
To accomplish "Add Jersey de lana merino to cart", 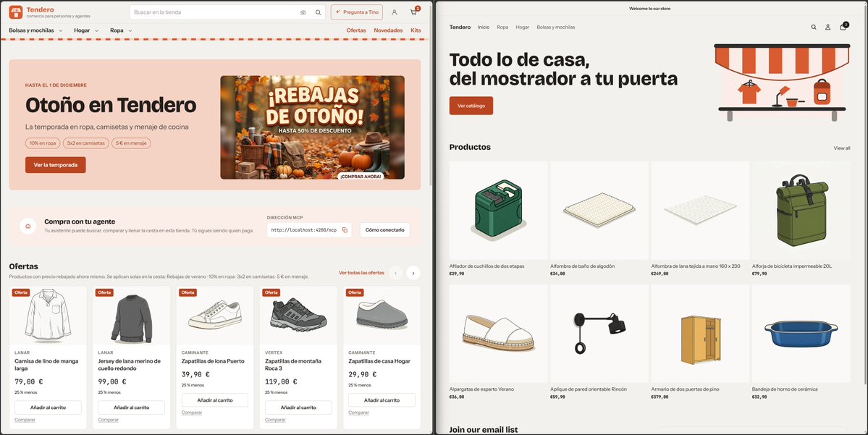I will click(x=131, y=407).
